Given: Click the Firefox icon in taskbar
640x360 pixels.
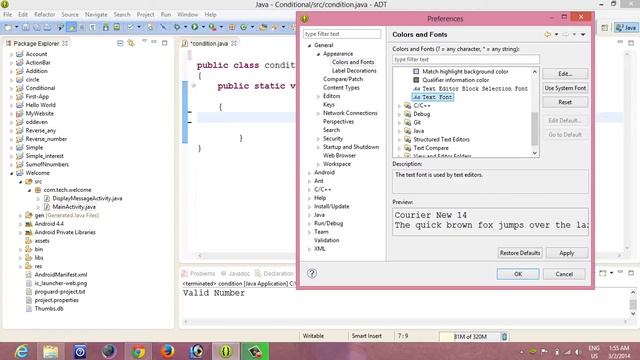Looking at the screenshot, I should click(167, 351).
